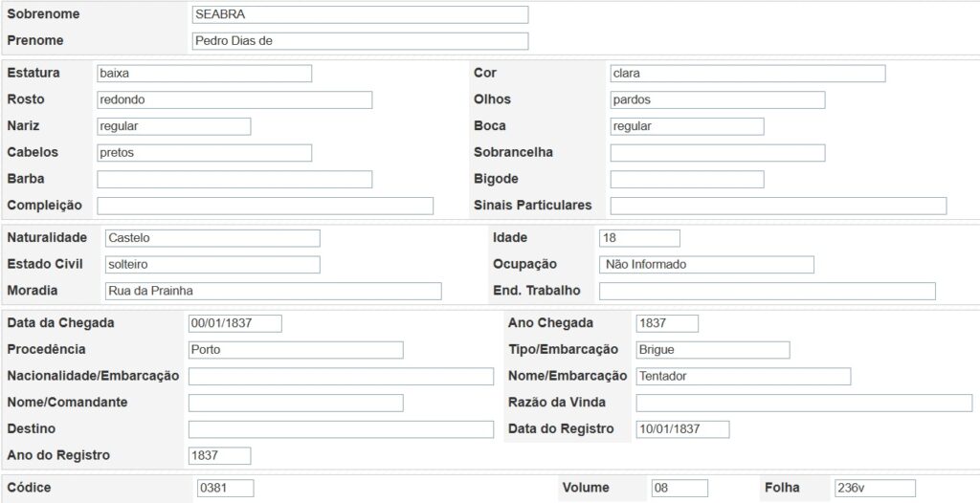Click the Códice field with 0381
This screenshot has width=980, height=503.
click(225, 489)
